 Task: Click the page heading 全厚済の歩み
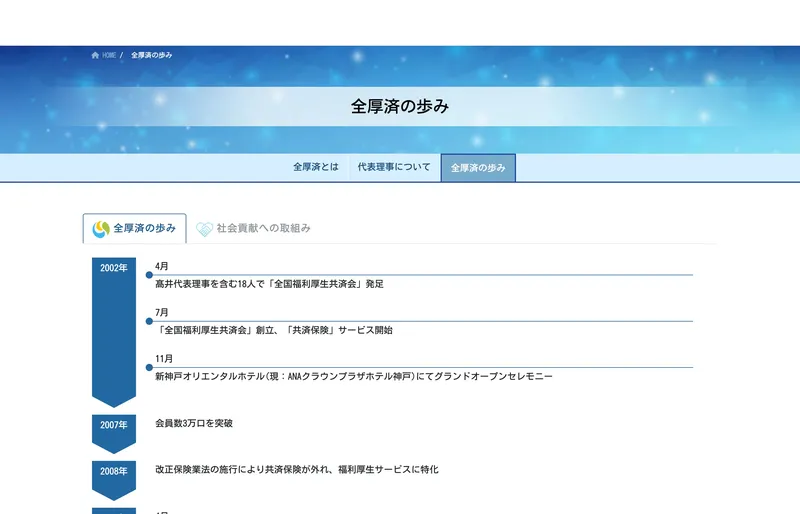(399, 106)
